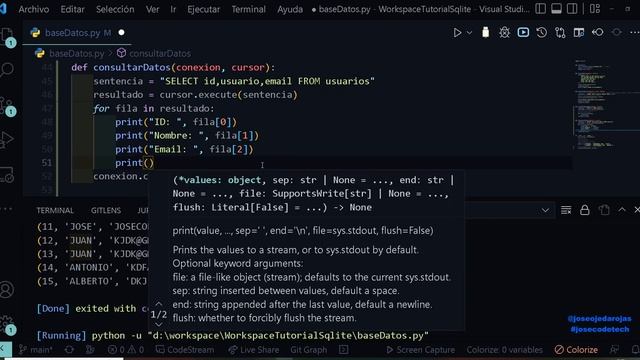Open the Manage settings gear

click(x=7, y=325)
